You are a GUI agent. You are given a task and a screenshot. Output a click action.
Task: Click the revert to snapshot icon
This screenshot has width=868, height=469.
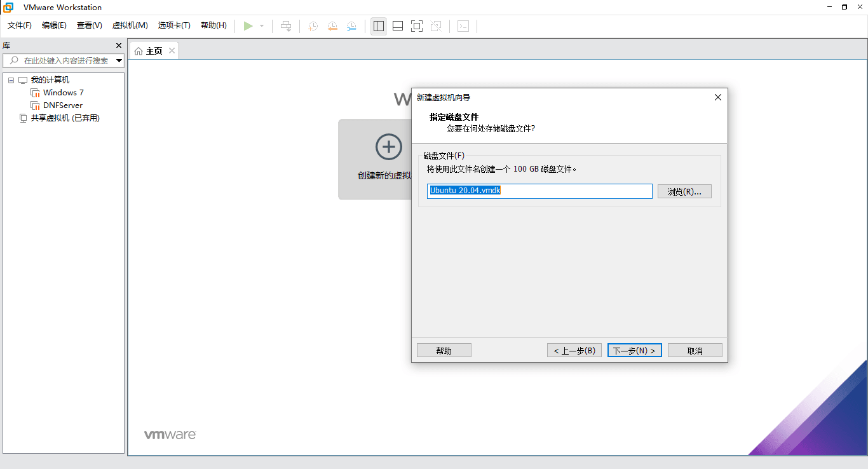pos(332,26)
